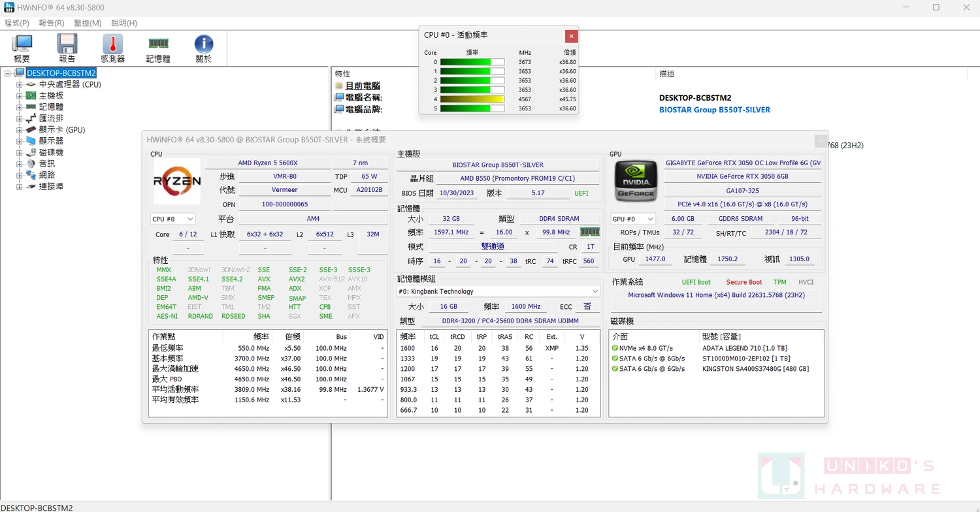Click the 電腦品牌 row icon in properties list
This screenshot has height=512, width=980.
pyautogui.click(x=339, y=109)
